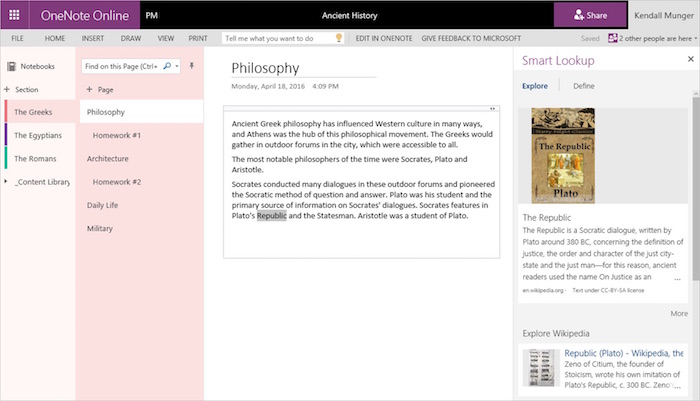Expand the other people are here dropdown
Image resolution: width=700 pixels, height=401 pixels.
click(693, 38)
